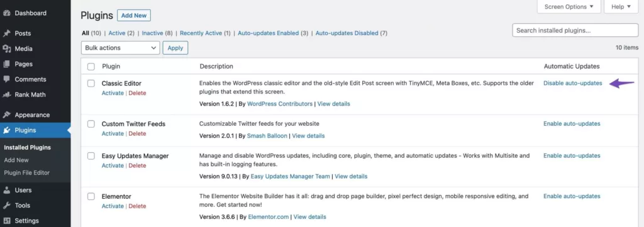Click the Appearance paintbrush icon
The image size is (644, 227).
coord(6,115)
